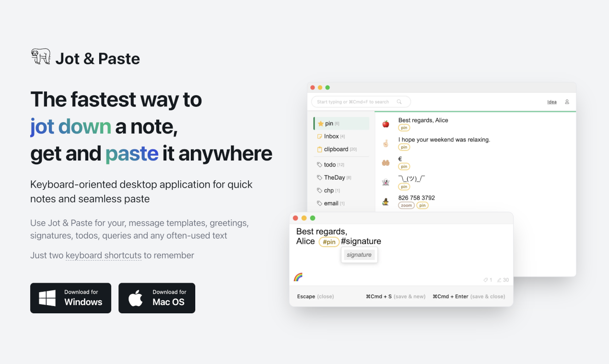Screen dimensions: 609x364
Task: Click green maximize button of main window
Action: pyautogui.click(x=328, y=88)
